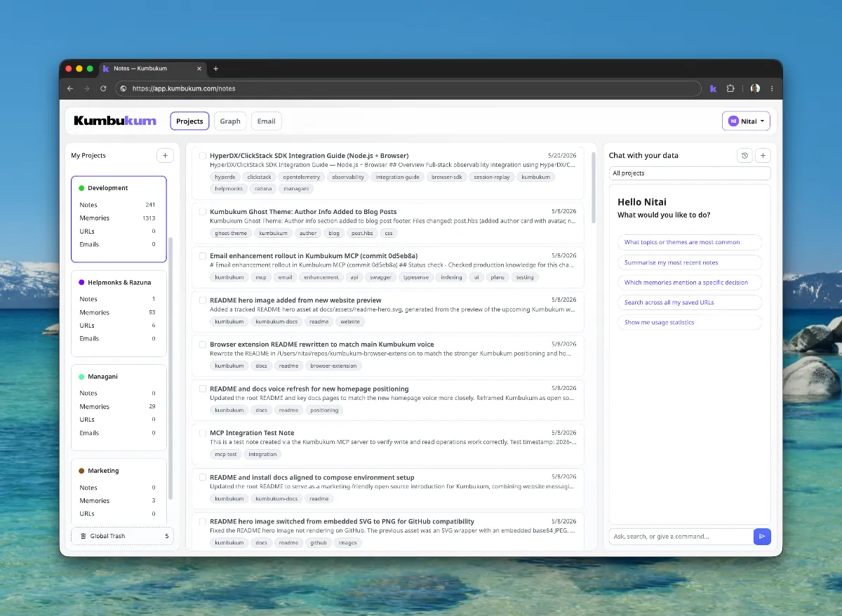Send the chat message arrow button
Screen dimensions: 842x616
point(762,536)
